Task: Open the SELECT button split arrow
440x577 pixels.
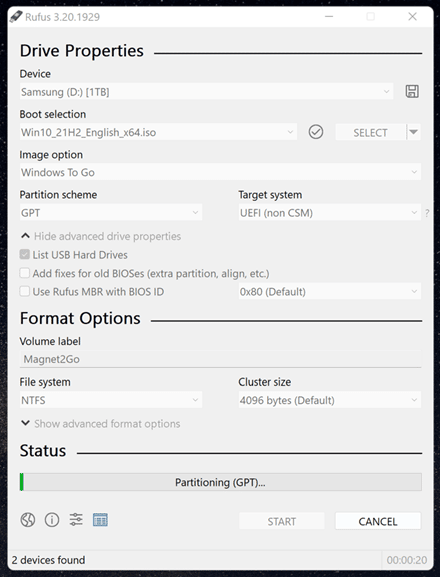Action: pyautogui.click(x=414, y=132)
